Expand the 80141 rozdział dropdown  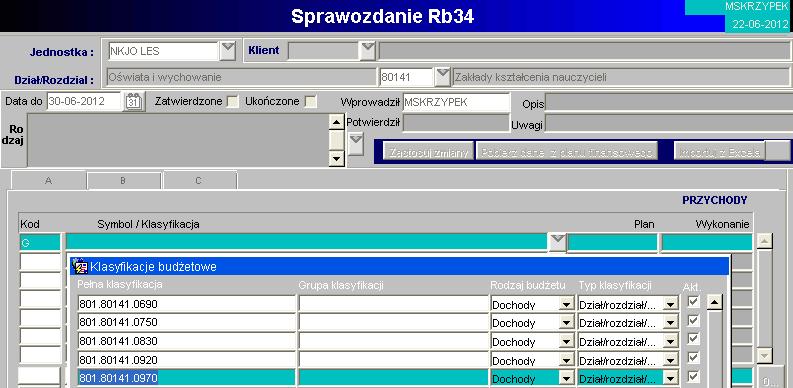443,77
